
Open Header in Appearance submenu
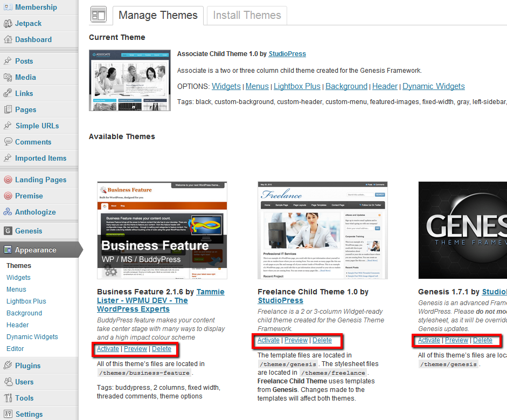[17, 325]
